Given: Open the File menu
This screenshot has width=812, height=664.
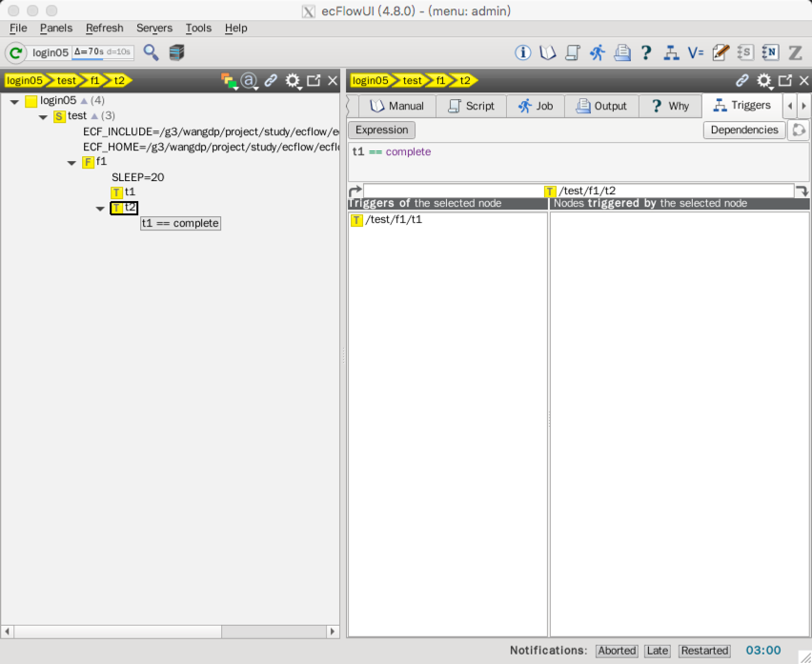Looking at the screenshot, I should tap(18, 28).
